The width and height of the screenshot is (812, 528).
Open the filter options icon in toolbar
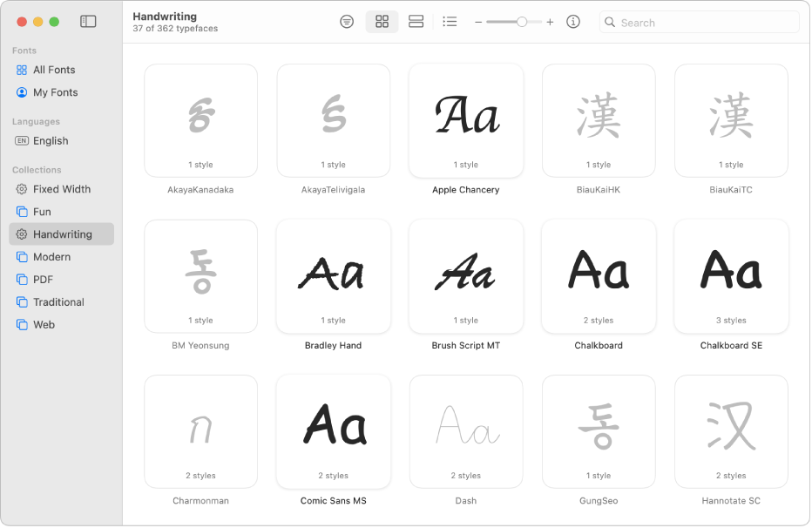(x=347, y=22)
